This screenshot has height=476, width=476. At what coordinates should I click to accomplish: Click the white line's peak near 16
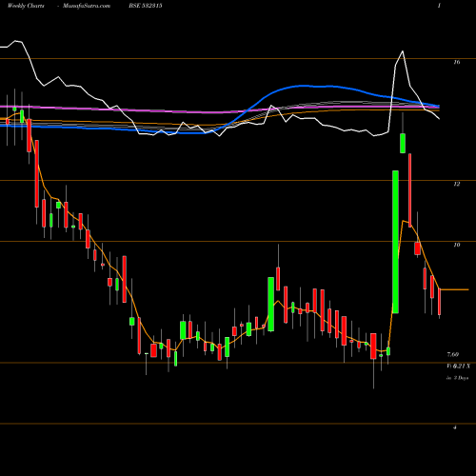click(x=403, y=51)
